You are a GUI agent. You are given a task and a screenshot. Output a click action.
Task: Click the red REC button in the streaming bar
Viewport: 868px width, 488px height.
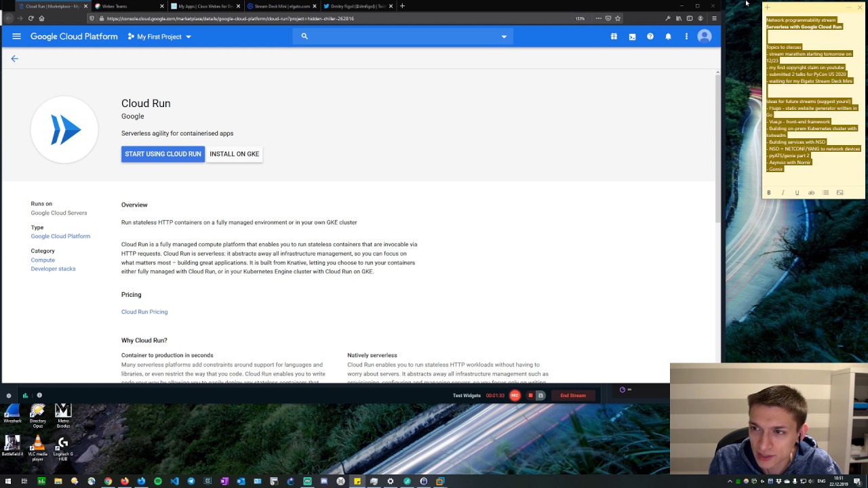click(x=515, y=395)
